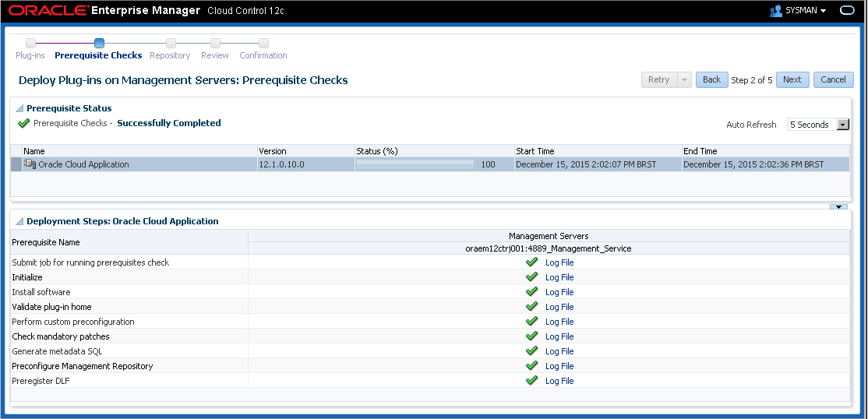
Task: Open Log File for Generate metadata SQL
Action: coord(559,351)
